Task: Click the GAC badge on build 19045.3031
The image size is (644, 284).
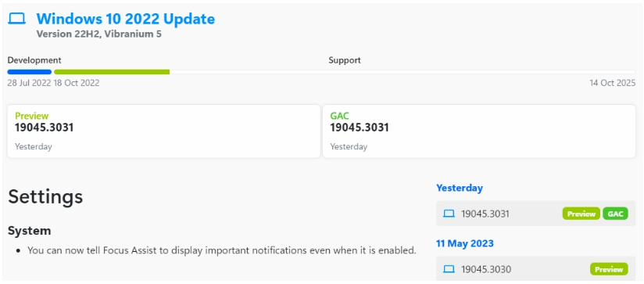Action: 615,214
